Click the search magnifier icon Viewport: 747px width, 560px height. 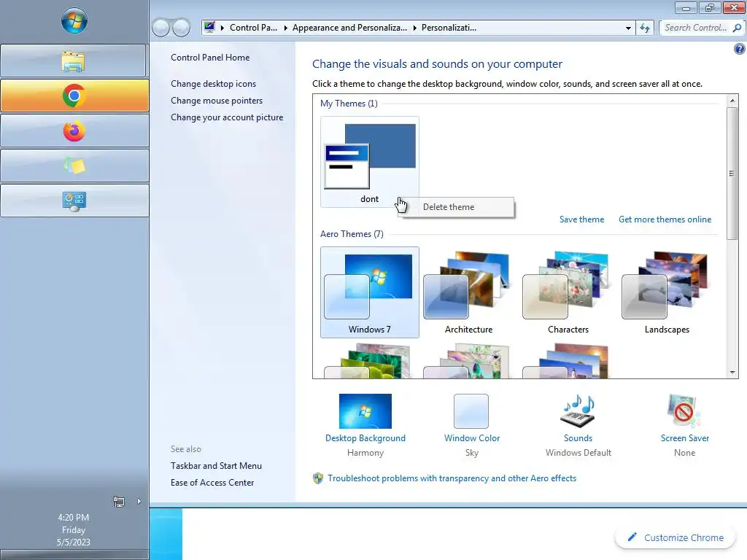[737, 28]
